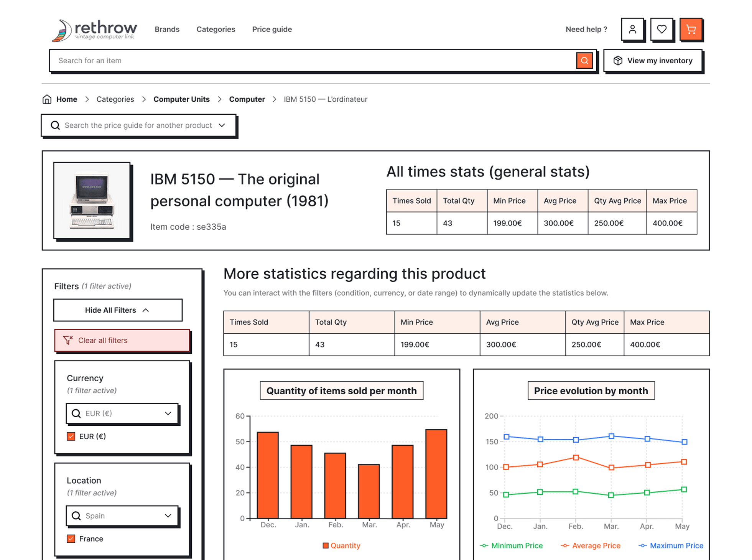This screenshot has height=560, width=752.
Task: Open the Price guide menu
Action: pyautogui.click(x=272, y=29)
